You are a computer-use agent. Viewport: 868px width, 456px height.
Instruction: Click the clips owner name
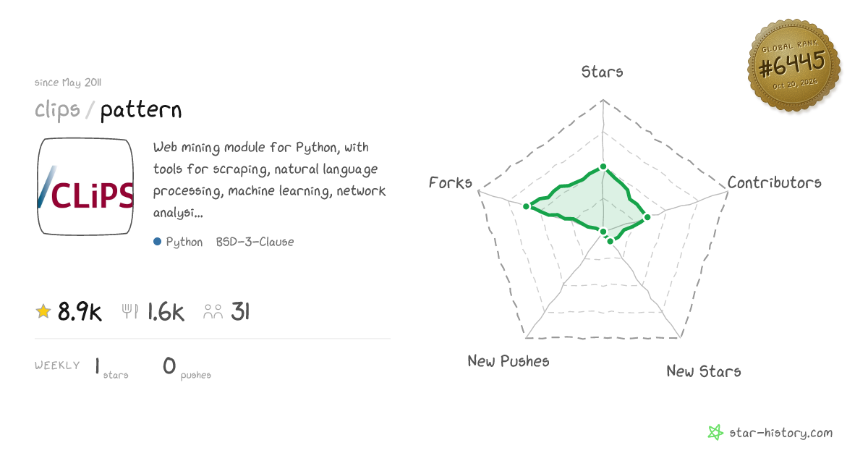[x=57, y=110]
